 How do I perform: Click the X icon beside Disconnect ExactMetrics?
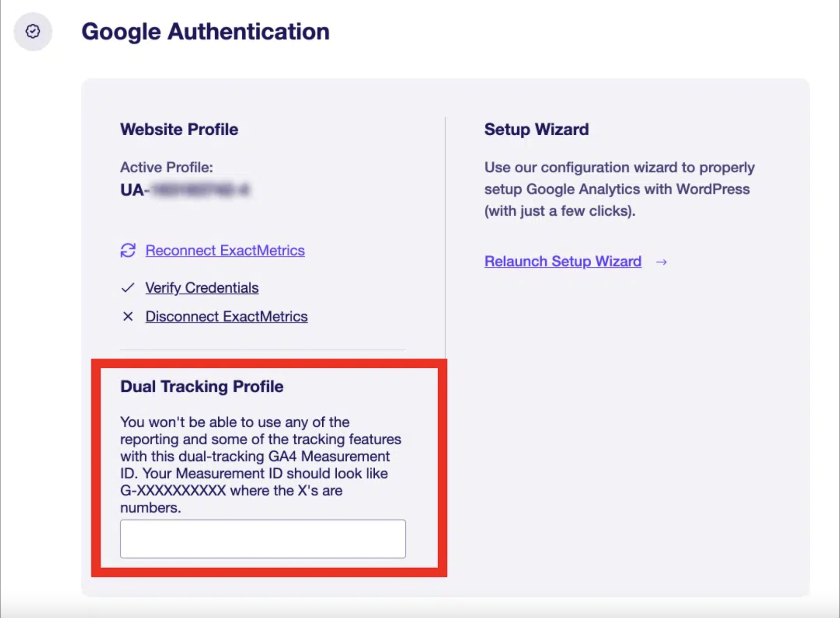pyautogui.click(x=128, y=316)
